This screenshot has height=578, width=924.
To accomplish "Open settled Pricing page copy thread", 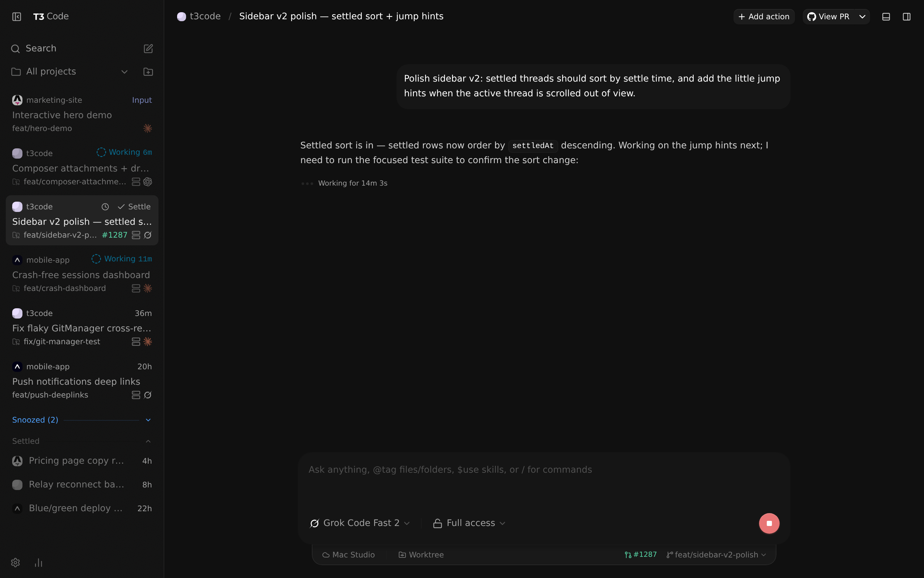I will 82,461.
